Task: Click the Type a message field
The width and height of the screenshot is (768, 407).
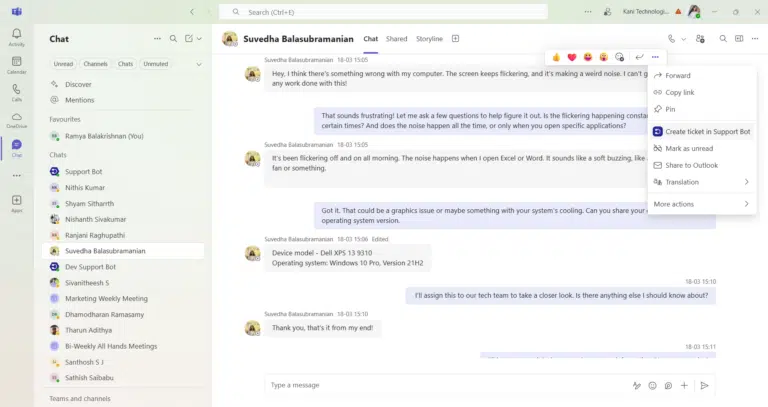Action: pyautogui.click(x=440, y=385)
